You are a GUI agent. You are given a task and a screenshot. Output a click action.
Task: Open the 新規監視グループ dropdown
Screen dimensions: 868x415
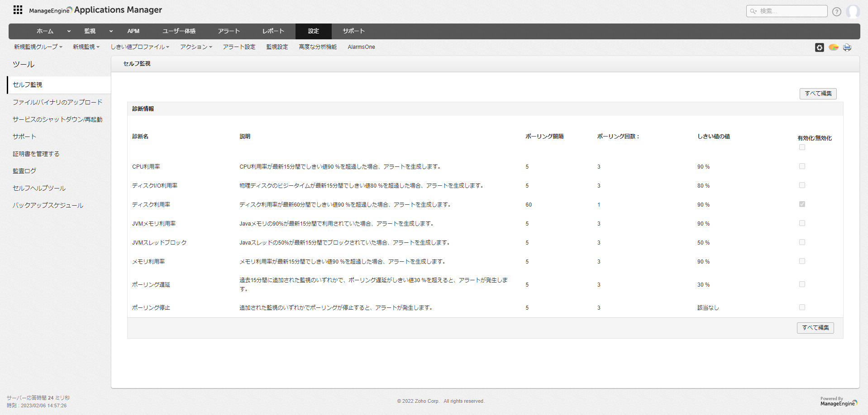38,47
